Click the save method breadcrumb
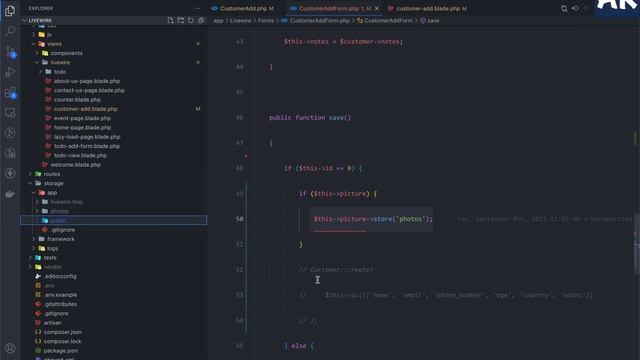 click(430, 20)
